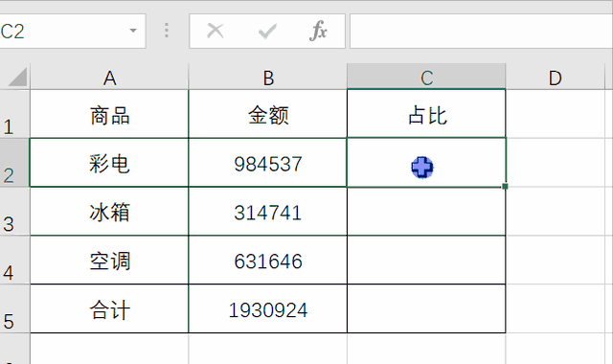
Task: Click cell containing 合计
Action: (x=109, y=308)
